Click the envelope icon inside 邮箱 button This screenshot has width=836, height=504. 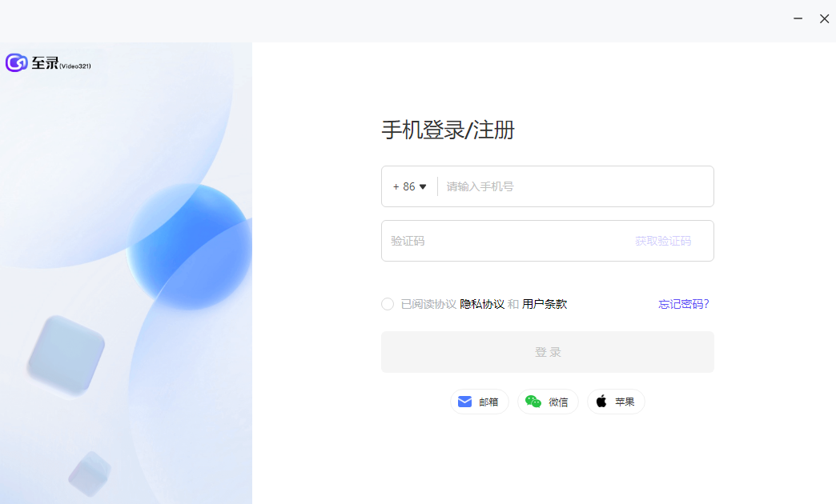[x=464, y=402]
